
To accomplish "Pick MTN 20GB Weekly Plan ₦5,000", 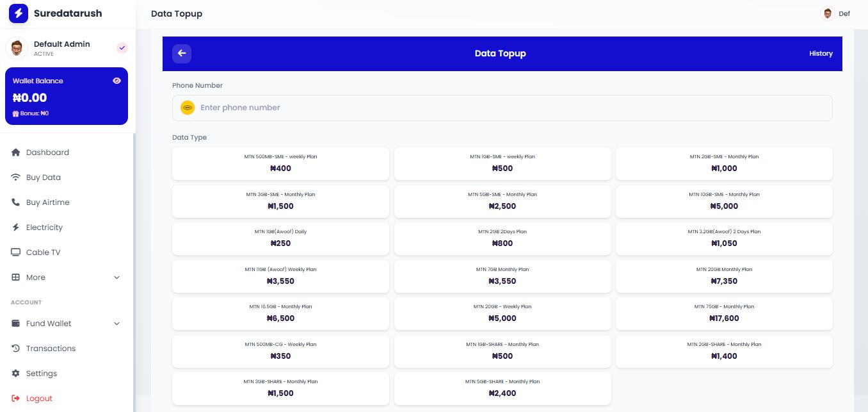I will pyautogui.click(x=502, y=313).
